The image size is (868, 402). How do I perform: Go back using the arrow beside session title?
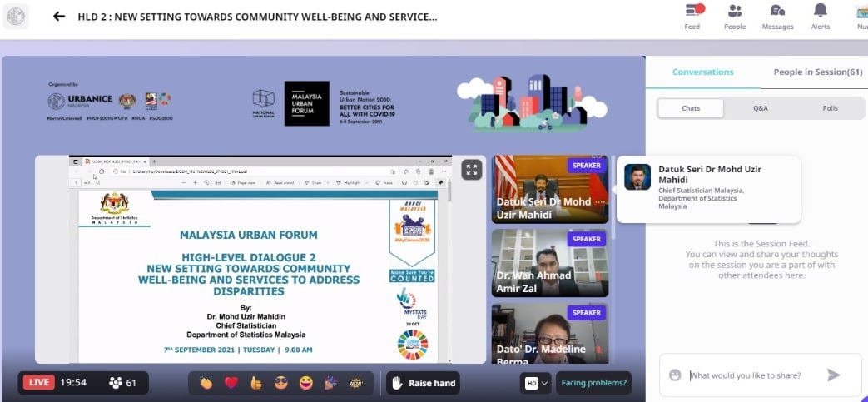coord(59,17)
